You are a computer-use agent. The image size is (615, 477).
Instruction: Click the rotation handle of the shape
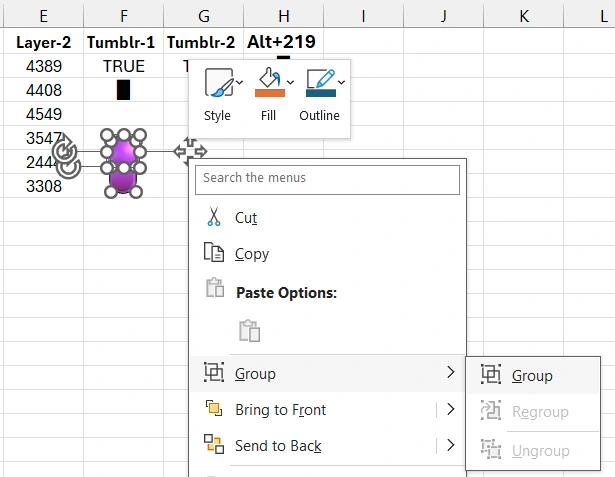point(64,152)
